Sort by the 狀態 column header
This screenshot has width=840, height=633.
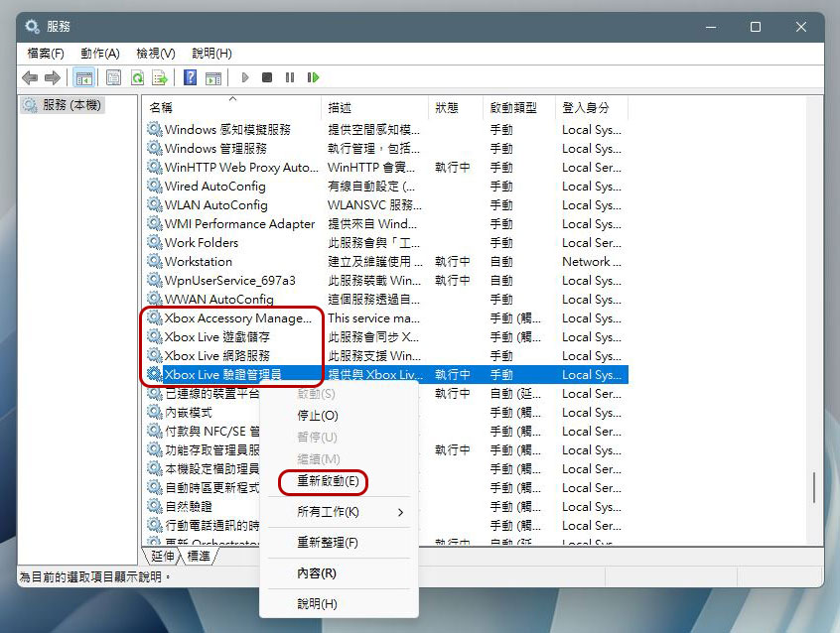(456, 107)
